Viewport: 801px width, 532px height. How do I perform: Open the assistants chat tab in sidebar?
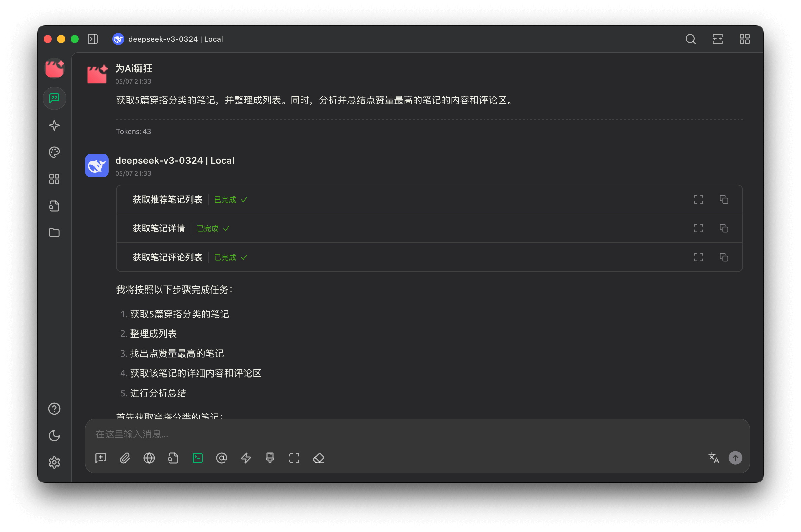point(54,98)
